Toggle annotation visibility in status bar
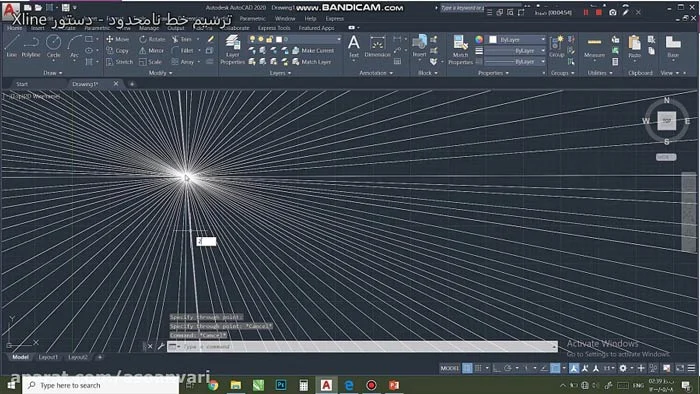The width and height of the screenshot is (700, 394). pyautogui.click(x=574, y=368)
